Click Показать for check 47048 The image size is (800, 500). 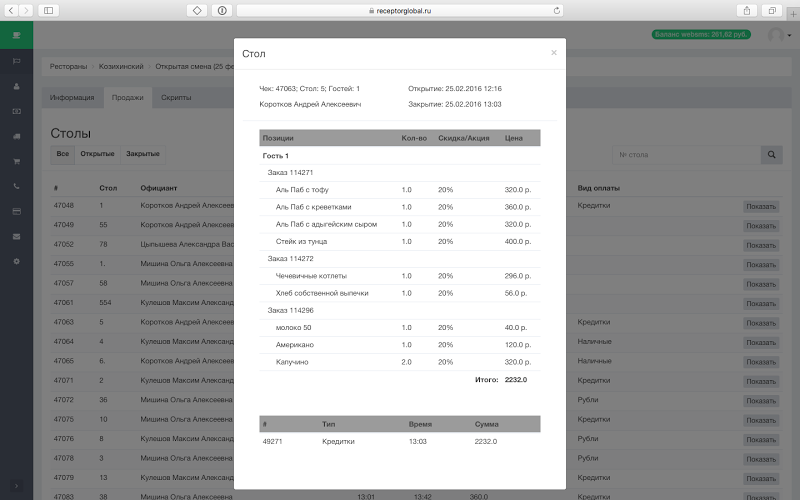point(761,207)
